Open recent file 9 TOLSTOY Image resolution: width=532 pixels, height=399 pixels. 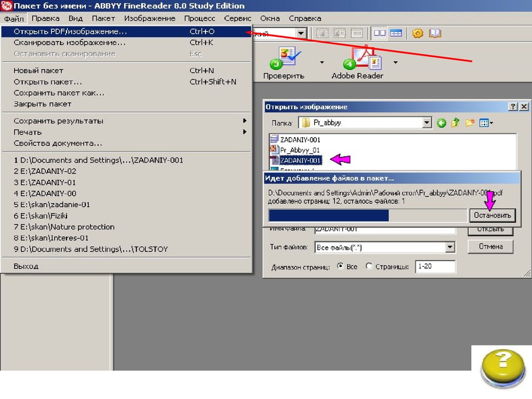point(126,249)
